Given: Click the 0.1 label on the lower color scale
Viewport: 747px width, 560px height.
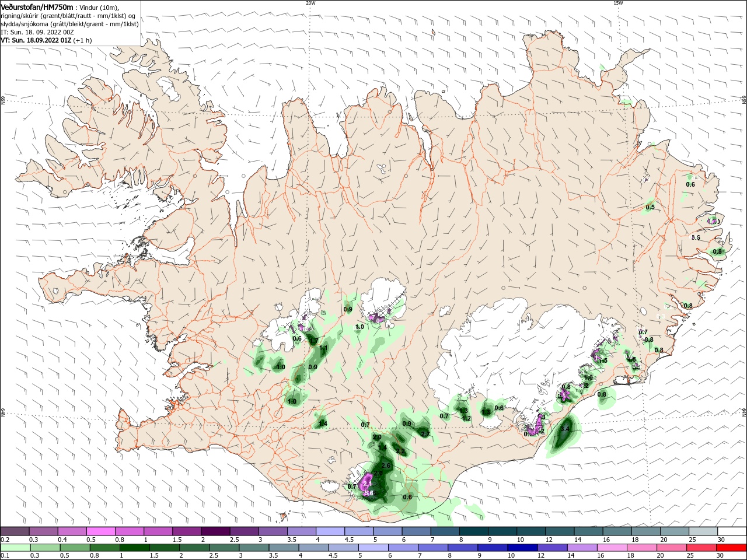Looking at the screenshot, I should point(5,556).
